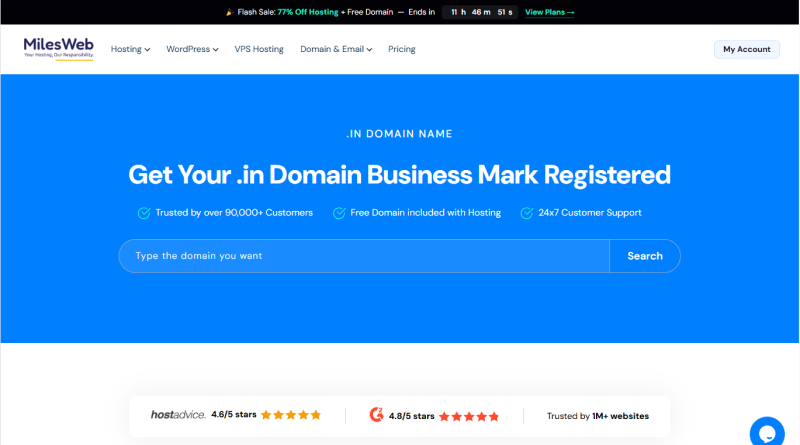Click the '.IN DOMAIN NAME' label

coord(399,134)
